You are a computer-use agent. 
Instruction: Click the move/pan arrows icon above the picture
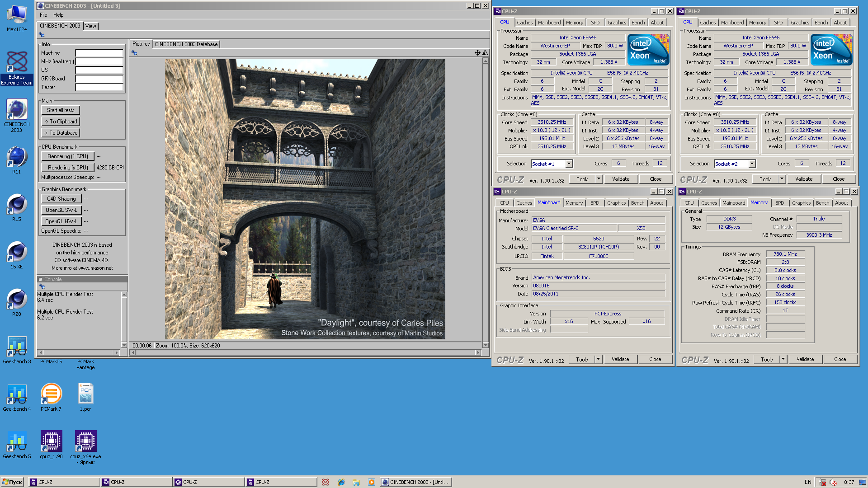pos(477,53)
